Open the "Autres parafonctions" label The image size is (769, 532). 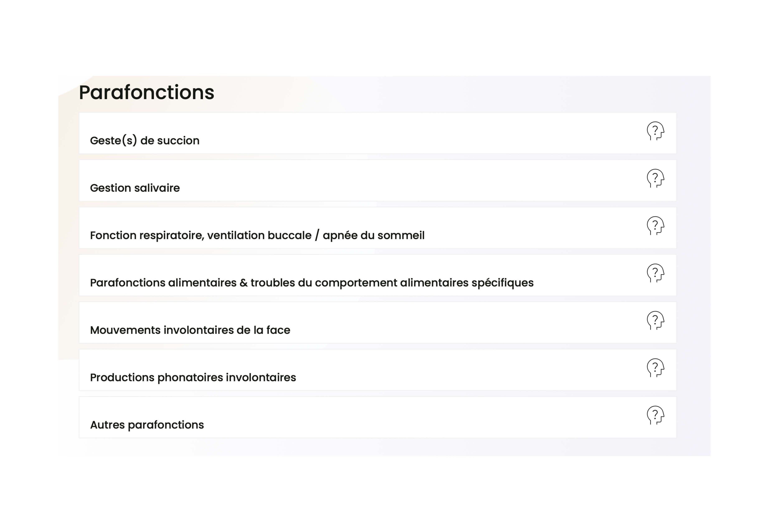pos(147,425)
